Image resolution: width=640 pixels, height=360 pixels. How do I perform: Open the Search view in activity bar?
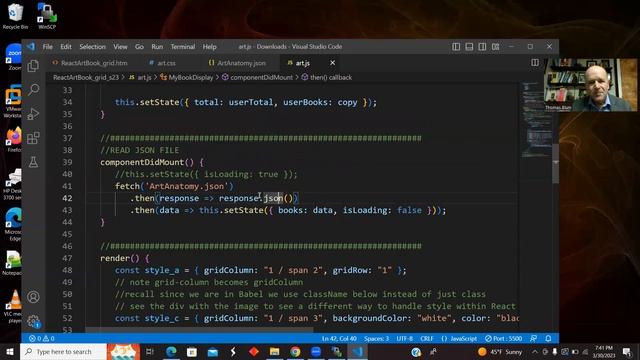click(x=33, y=89)
